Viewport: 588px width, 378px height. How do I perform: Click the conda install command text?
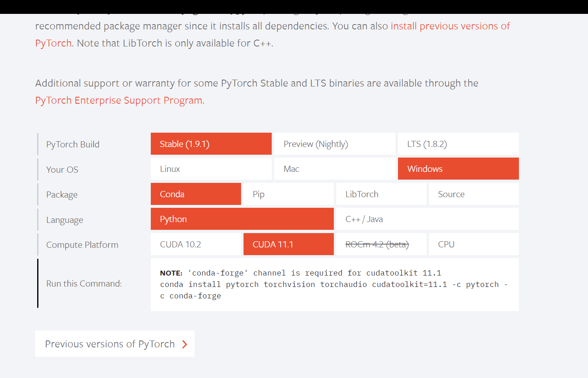point(334,290)
